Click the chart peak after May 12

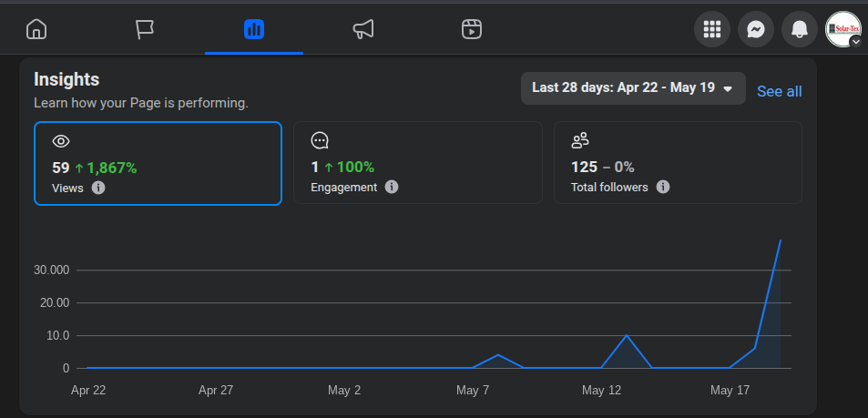tap(627, 335)
